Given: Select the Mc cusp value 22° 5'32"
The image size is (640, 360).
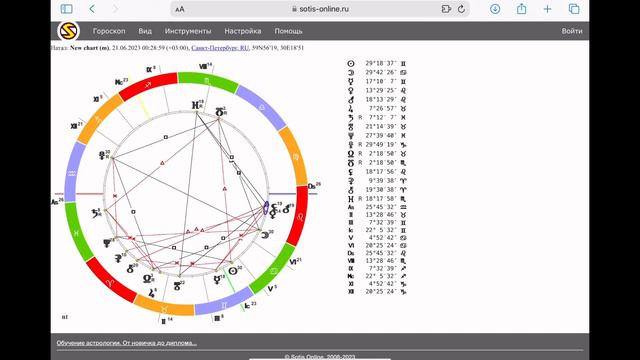Looking at the screenshot, I should coord(381,276).
